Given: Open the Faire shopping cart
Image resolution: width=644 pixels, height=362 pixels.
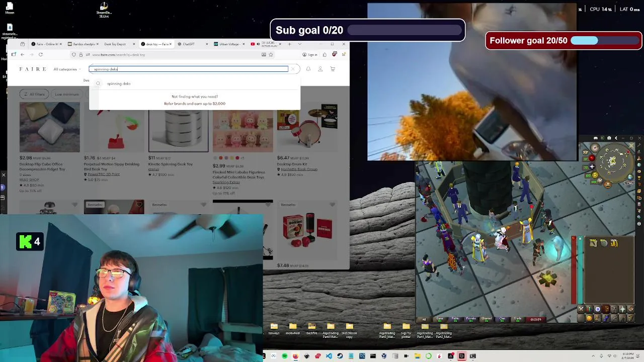Looking at the screenshot, I should click(x=333, y=69).
